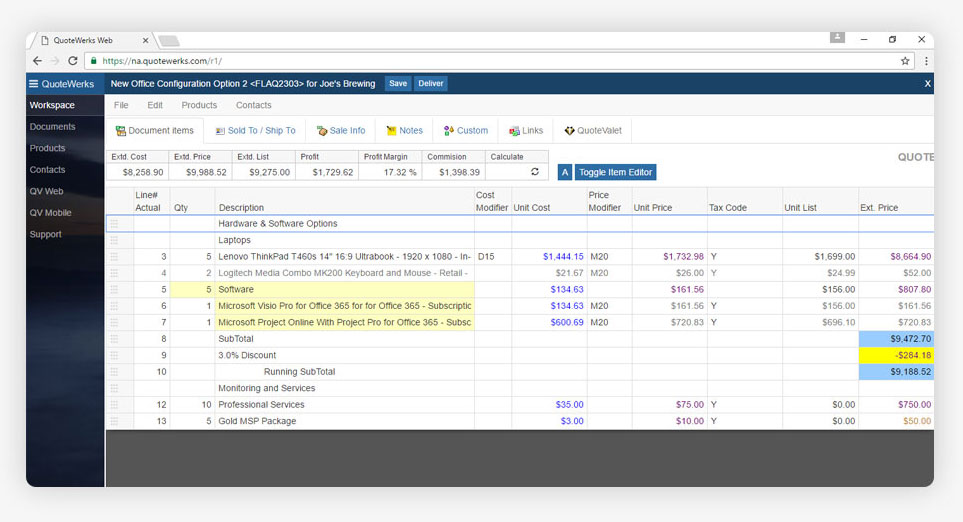The width and height of the screenshot is (963, 522).
Task: Open the Contacts menu
Action: point(254,105)
